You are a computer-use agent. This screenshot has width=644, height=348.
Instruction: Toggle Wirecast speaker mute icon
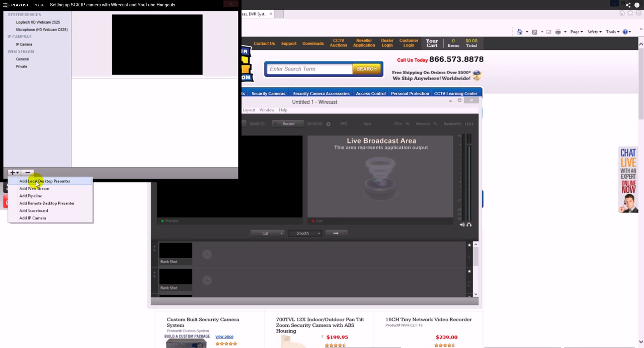point(462,225)
